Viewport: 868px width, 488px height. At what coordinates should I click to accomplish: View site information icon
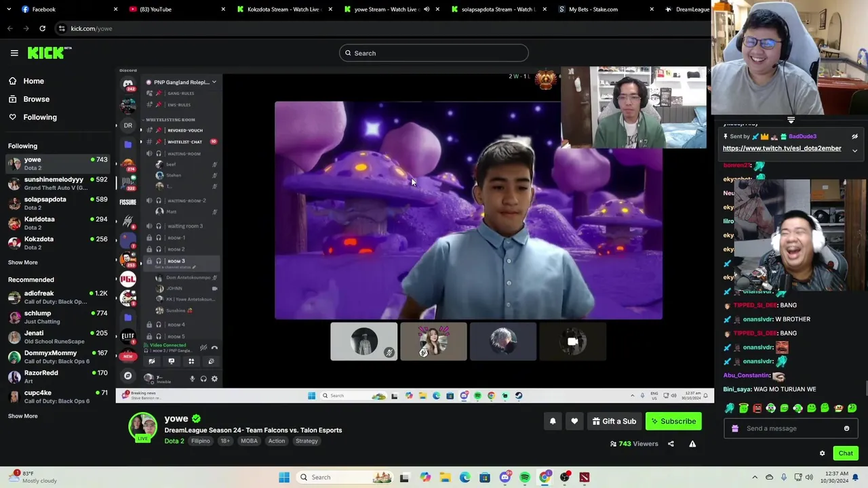pos(62,28)
